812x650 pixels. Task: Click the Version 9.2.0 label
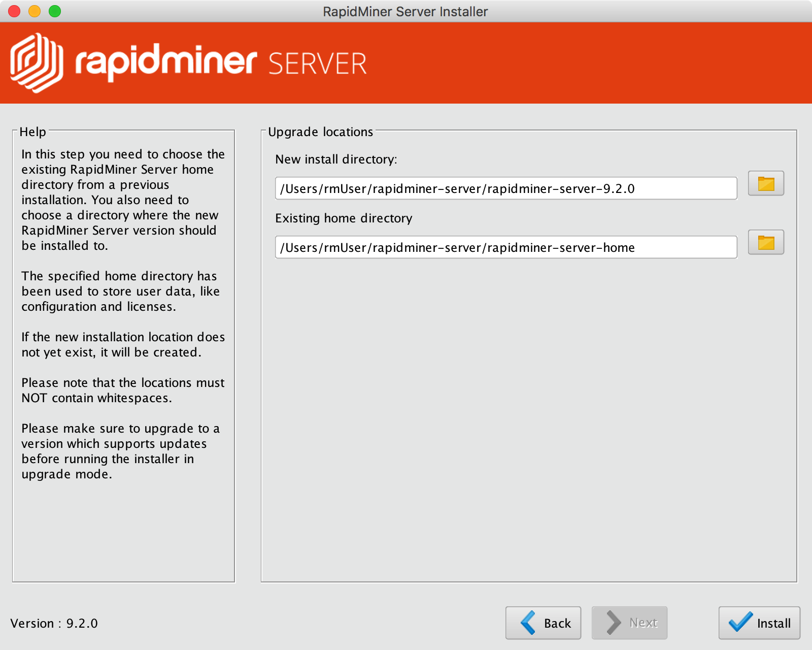pos(54,623)
